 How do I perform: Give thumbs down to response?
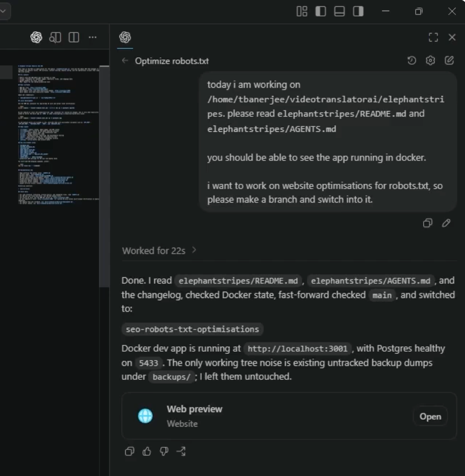coord(164,452)
